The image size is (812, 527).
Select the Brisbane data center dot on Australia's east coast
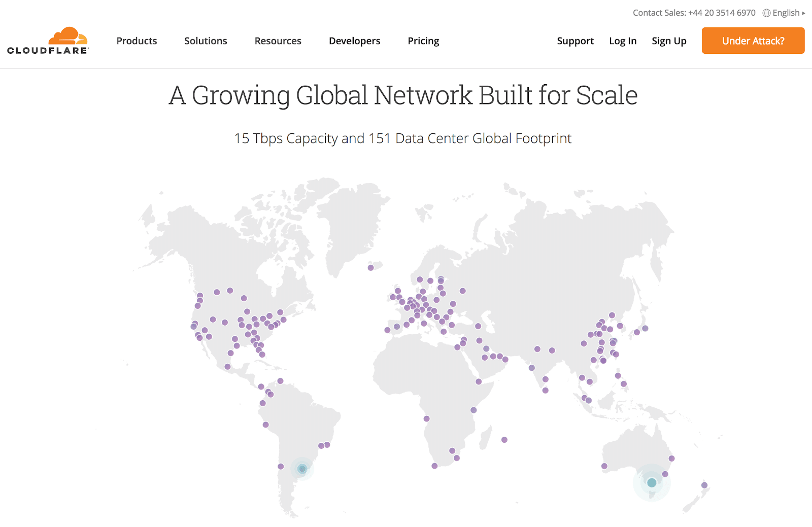pos(672,459)
